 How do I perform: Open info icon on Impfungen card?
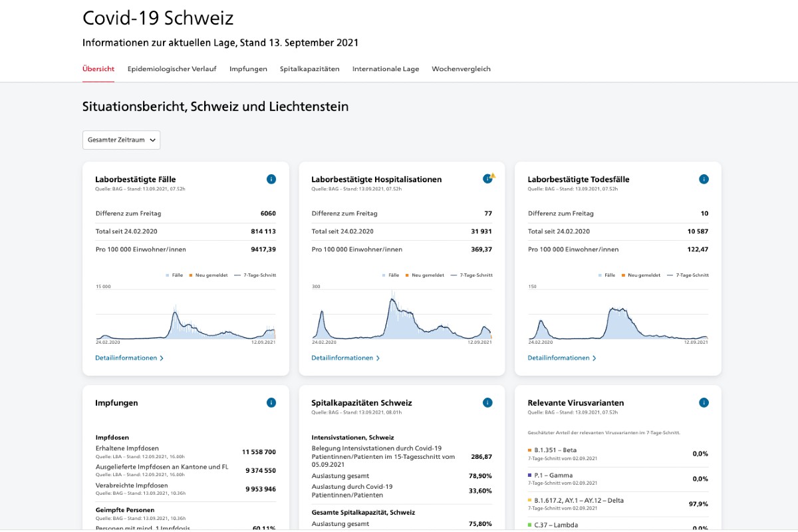271,402
